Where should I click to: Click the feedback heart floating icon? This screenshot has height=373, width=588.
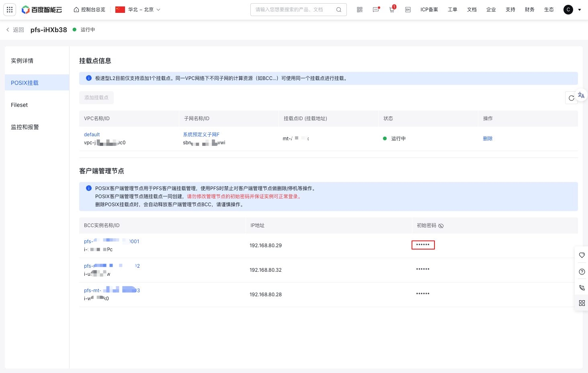click(582, 255)
